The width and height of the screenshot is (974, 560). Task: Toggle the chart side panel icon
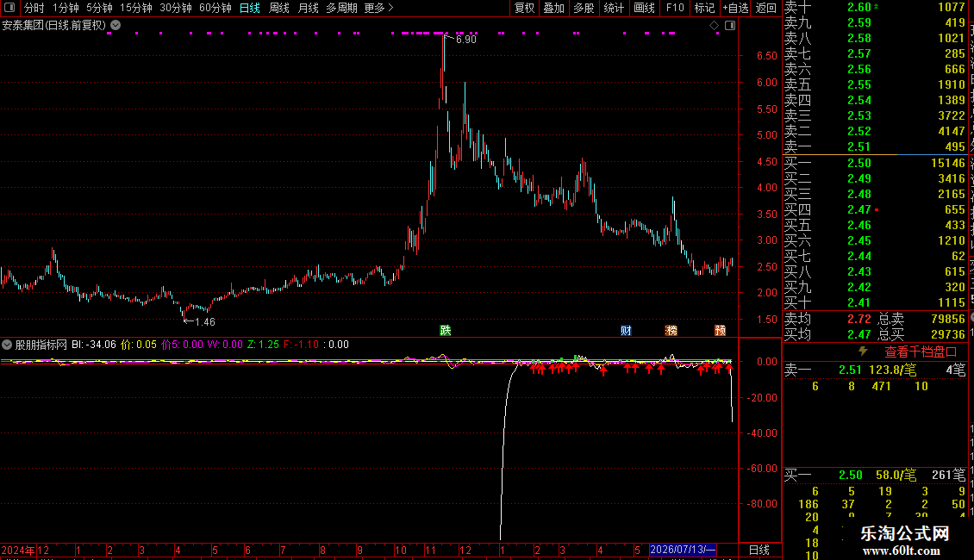pyautogui.click(x=730, y=26)
